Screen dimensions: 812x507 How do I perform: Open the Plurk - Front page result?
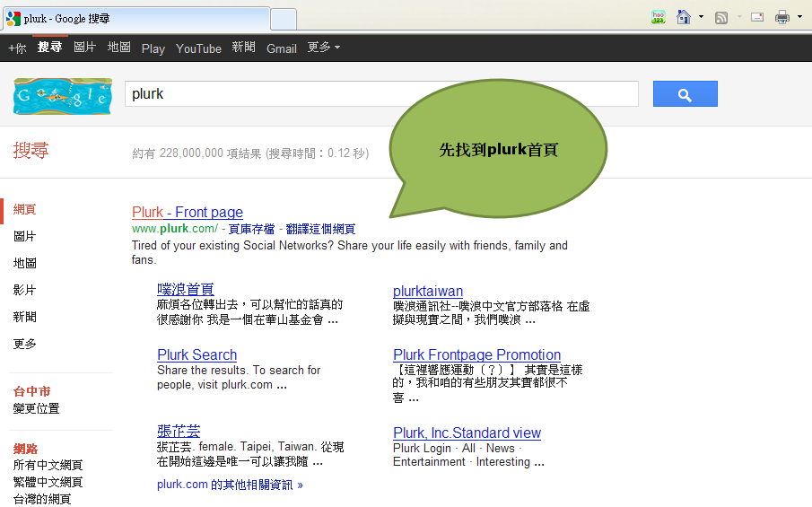pyautogui.click(x=188, y=213)
